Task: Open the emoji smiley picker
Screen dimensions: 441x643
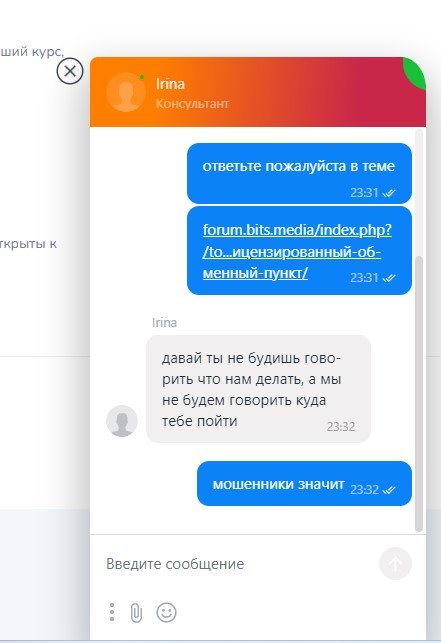Action: [x=167, y=612]
